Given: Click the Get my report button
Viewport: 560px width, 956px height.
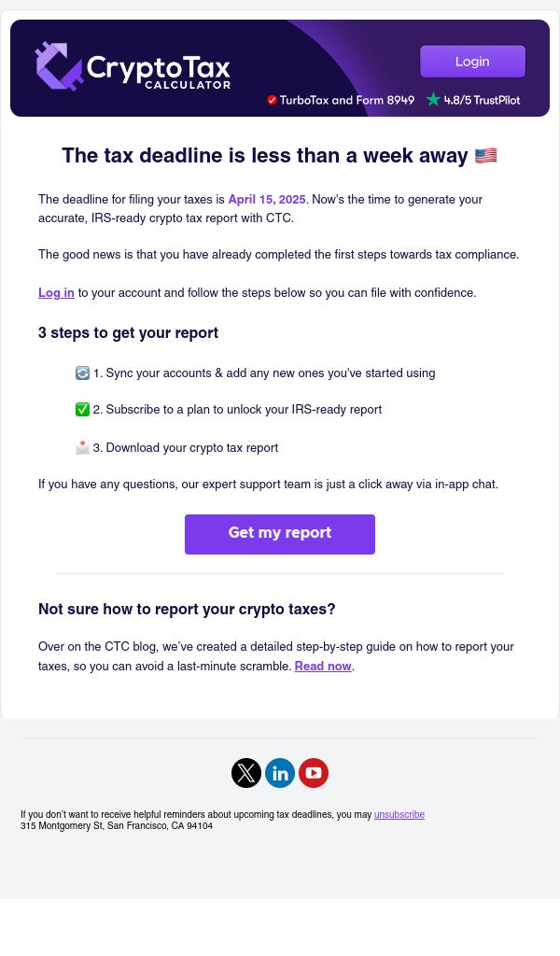Looking at the screenshot, I should point(280,534).
